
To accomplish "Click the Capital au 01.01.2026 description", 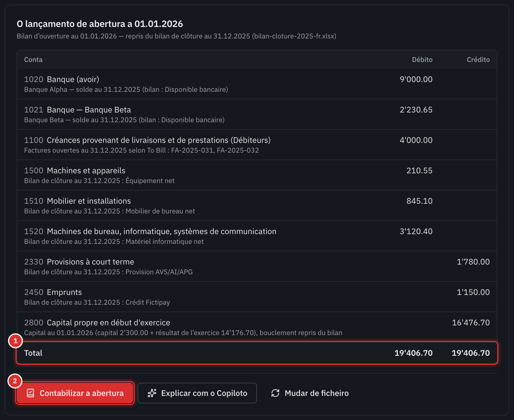I will tap(183, 333).
